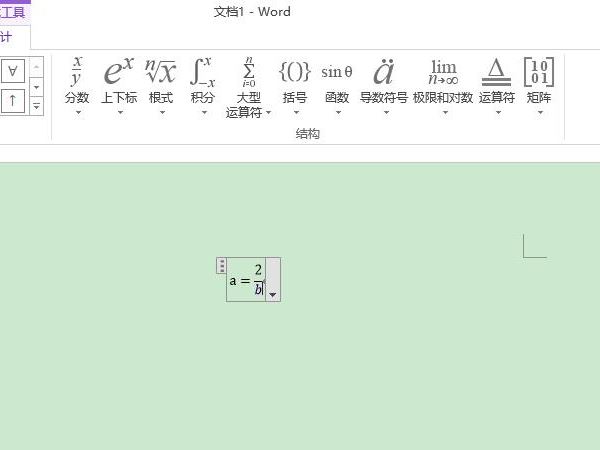Insert the up arrow ↑ symbol

click(13, 101)
